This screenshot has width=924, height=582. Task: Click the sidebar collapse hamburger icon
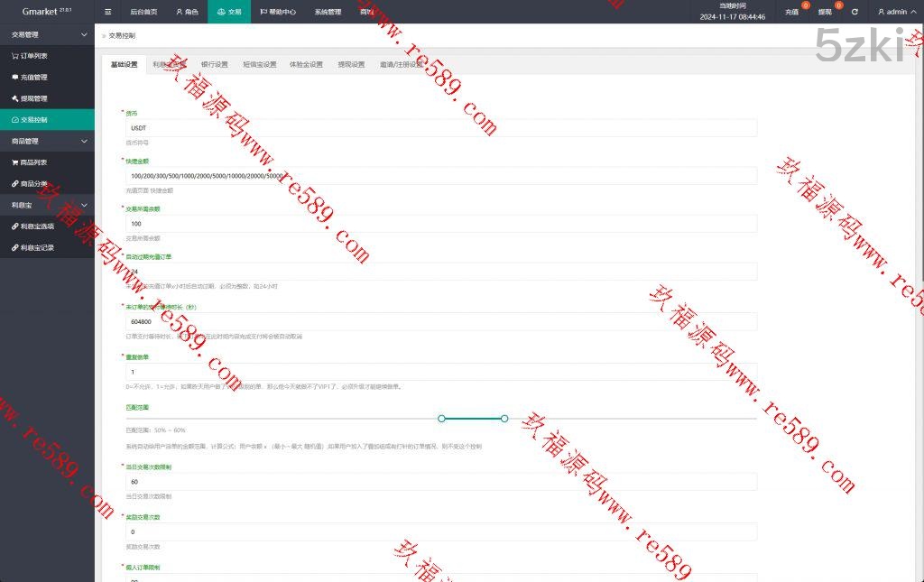click(108, 12)
